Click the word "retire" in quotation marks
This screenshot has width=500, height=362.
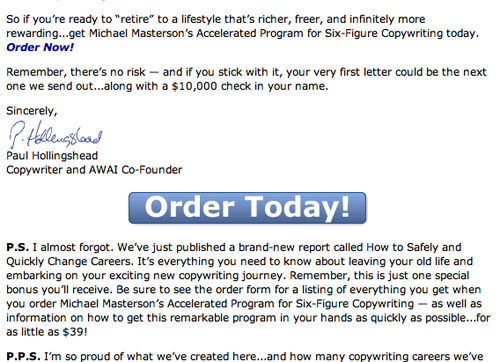pyautogui.click(x=135, y=19)
